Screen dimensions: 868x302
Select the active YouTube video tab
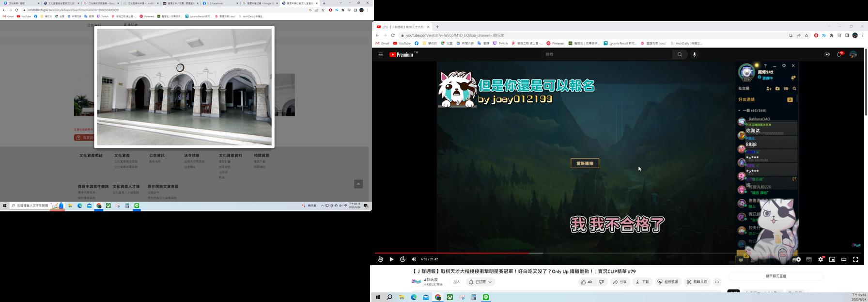pos(403,27)
